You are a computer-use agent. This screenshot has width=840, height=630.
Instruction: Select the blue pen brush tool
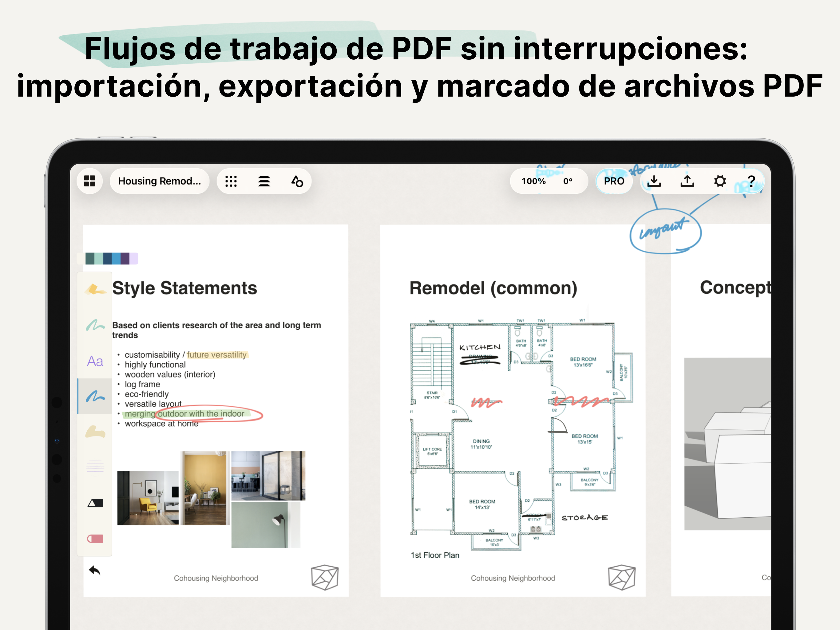click(95, 396)
